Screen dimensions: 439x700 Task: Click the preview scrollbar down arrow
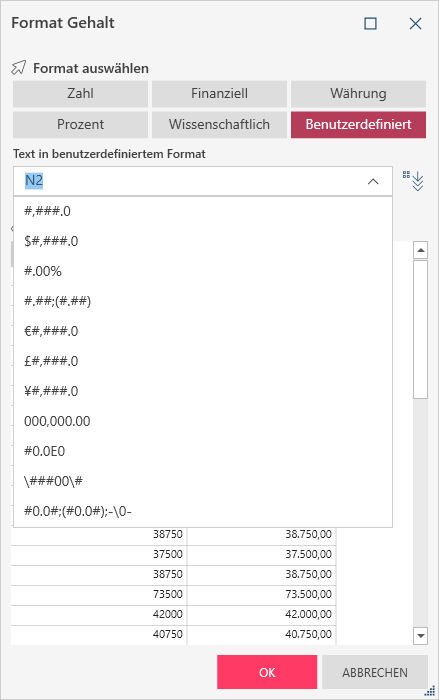point(420,635)
